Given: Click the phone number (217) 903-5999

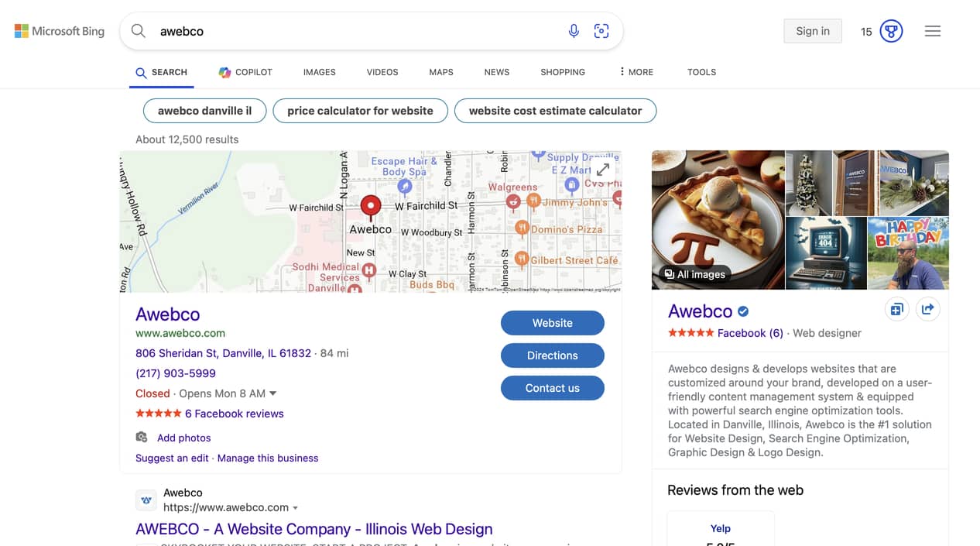Looking at the screenshot, I should coord(176,373).
